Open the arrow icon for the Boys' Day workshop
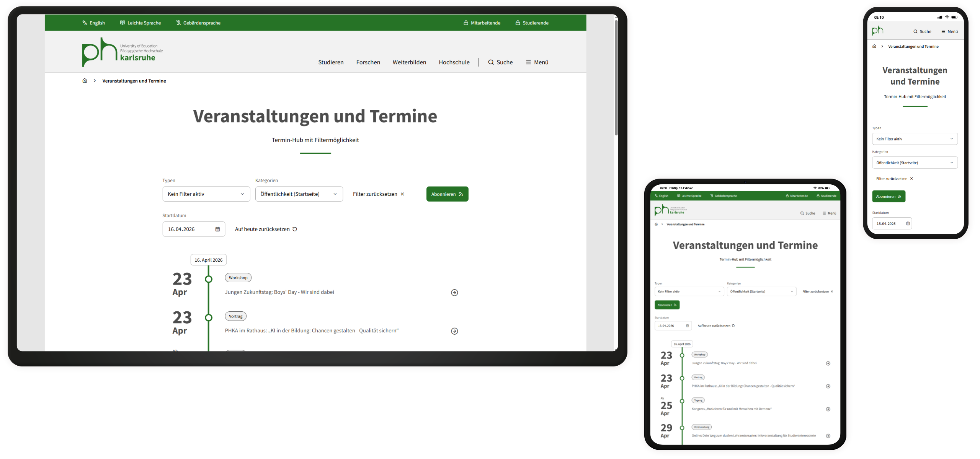 point(454,292)
